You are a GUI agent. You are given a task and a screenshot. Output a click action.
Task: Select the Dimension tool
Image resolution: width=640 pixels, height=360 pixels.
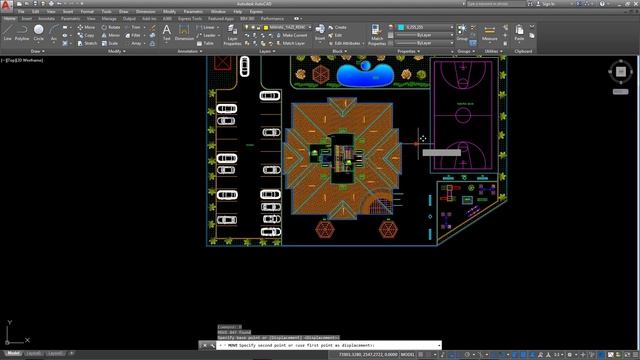(x=184, y=33)
